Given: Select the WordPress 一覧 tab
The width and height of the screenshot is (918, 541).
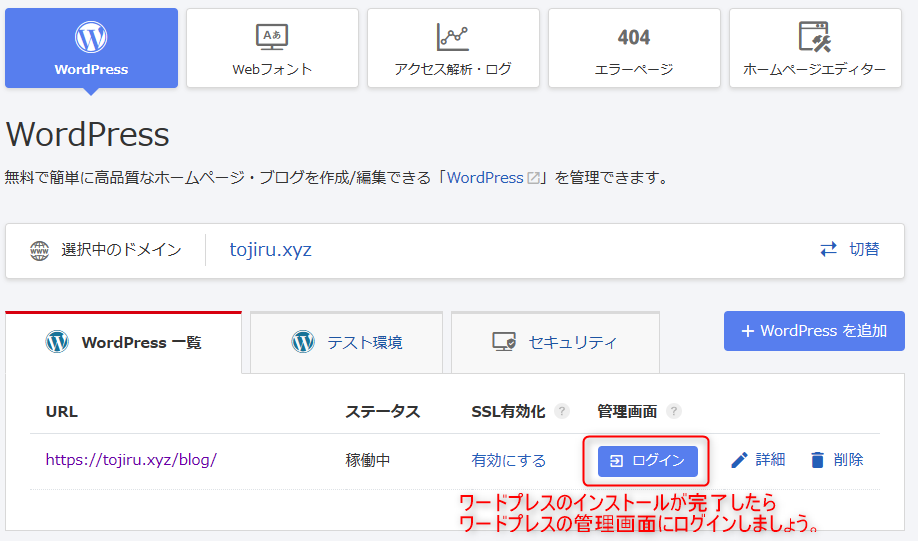Looking at the screenshot, I should point(124,342).
